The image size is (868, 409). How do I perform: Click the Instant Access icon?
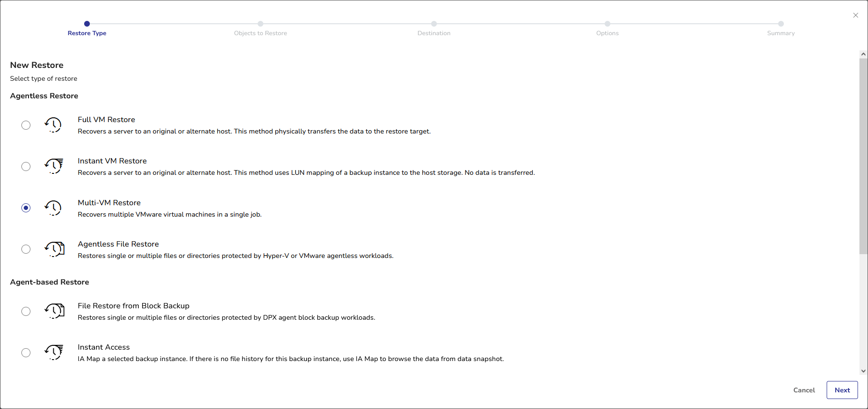pyautogui.click(x=54, y=352)
